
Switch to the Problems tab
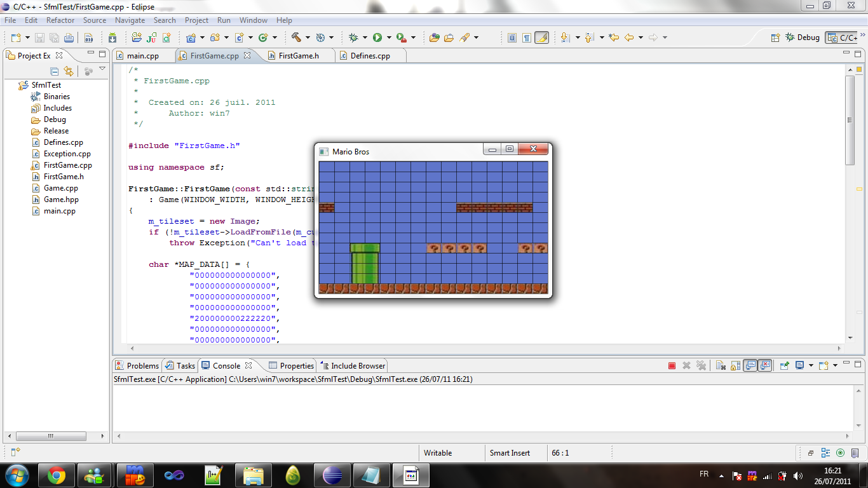click(137, 365)
